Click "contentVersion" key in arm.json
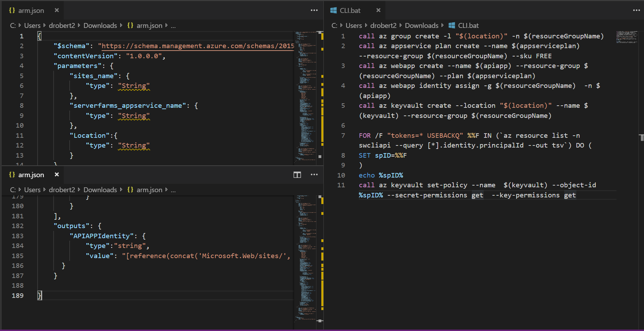Screen dimensions: 644x331 [85, 56]
